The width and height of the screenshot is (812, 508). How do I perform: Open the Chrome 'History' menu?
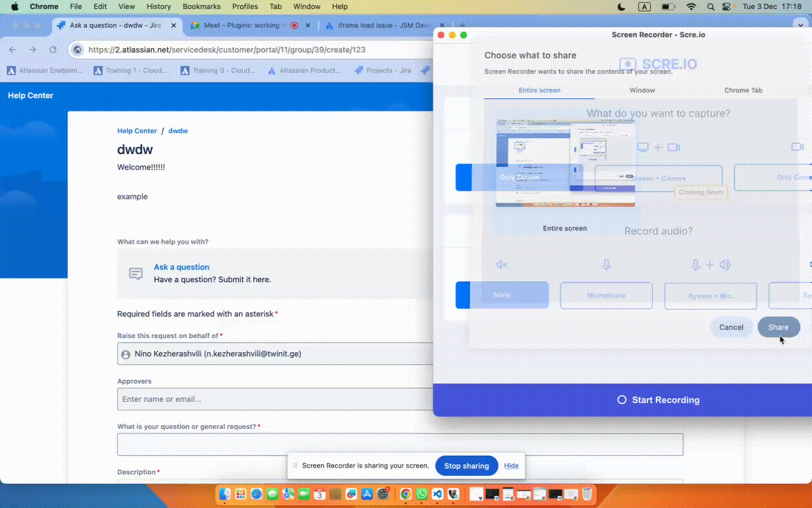pos(158,7)
